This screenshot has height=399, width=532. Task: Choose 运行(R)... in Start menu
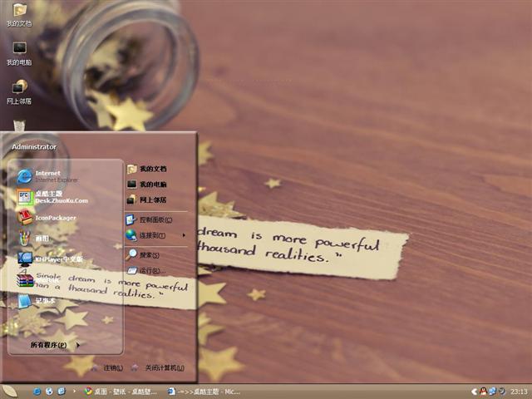150,271
